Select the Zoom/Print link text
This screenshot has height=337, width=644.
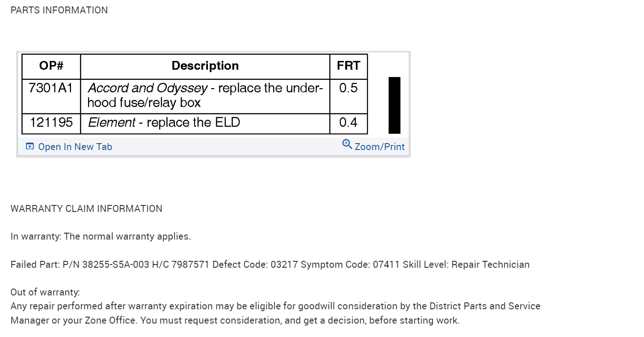379,147
